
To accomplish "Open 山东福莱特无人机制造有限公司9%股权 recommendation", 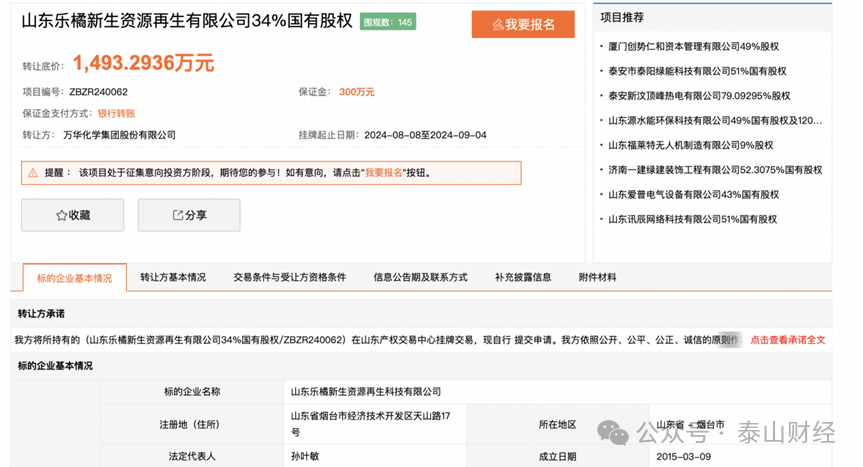I will 691,145.
